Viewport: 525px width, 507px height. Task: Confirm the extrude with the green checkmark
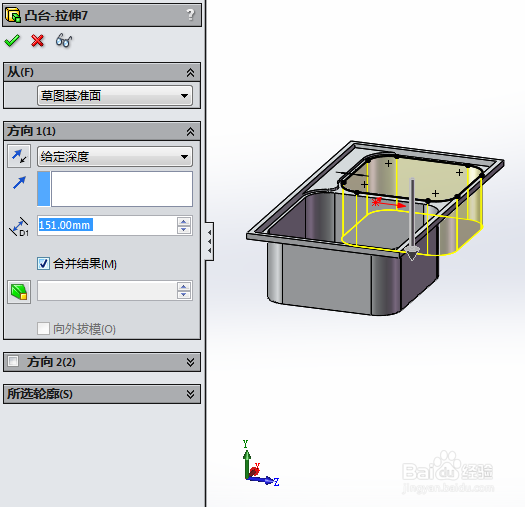(12, 41)
